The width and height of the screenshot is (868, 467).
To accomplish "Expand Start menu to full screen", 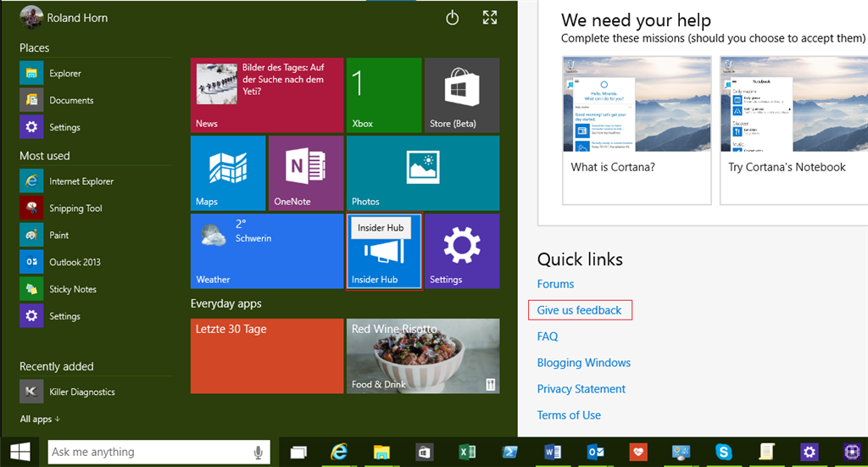I will tap(489, 18).
